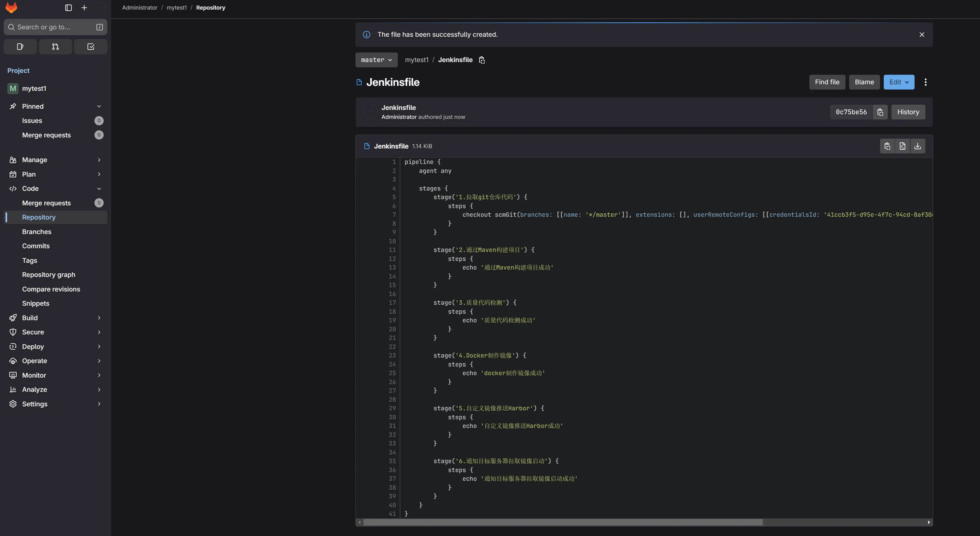Image resolution: width=980 pixels, height=536 pixels.
Task: Toggle the sidebar collapse icon
Action: point(69,8)
